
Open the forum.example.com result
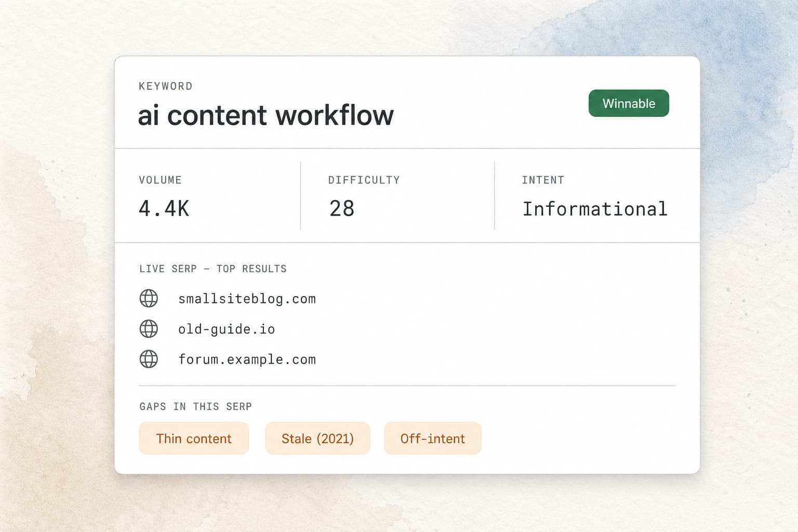pos(247,359)
